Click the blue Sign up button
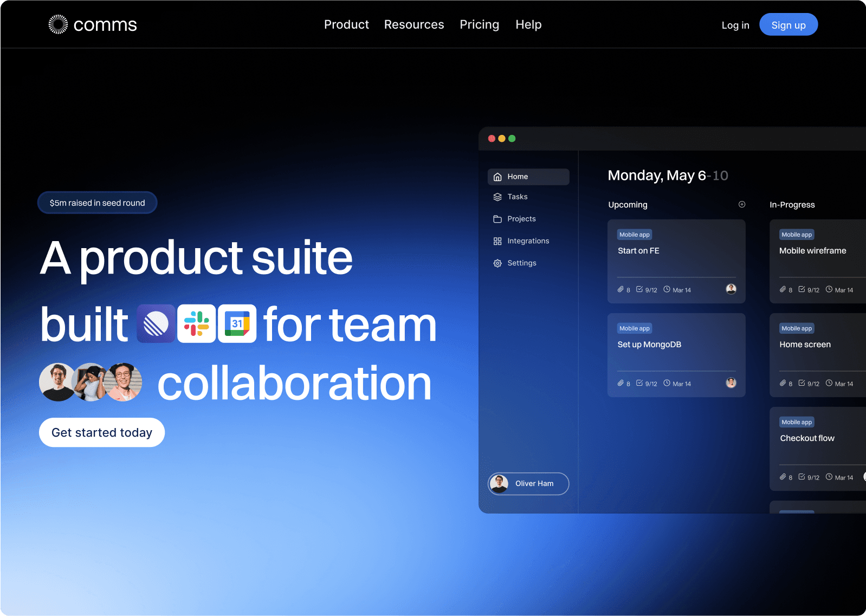 [789, 24]
